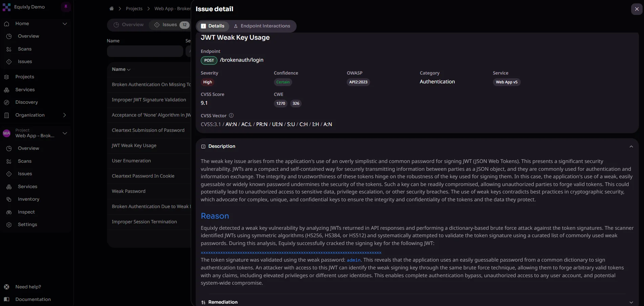Click the Reason heading
Viewport: 644px width, 306px height.
tap(215, 216)
